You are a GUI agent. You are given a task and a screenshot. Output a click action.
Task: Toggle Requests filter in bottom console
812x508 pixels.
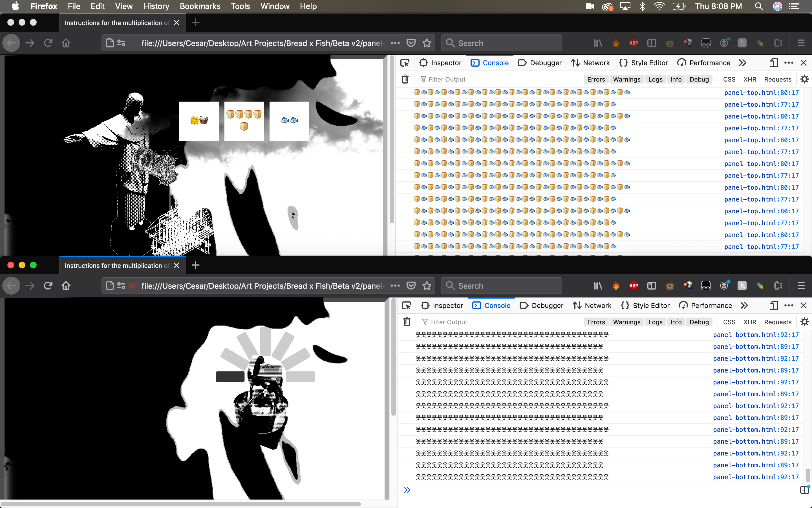tap(777, 322)
